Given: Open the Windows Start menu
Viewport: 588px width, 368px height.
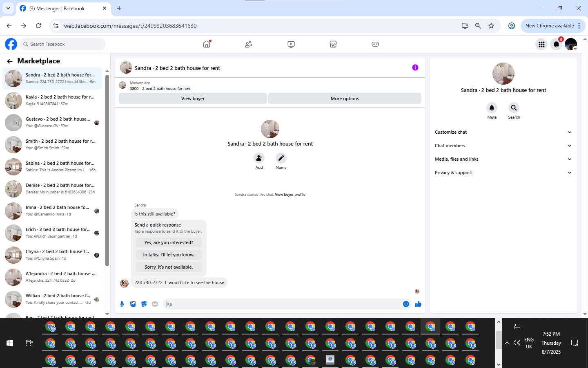Looking at the screenshot, I should (x=10, y=343).
